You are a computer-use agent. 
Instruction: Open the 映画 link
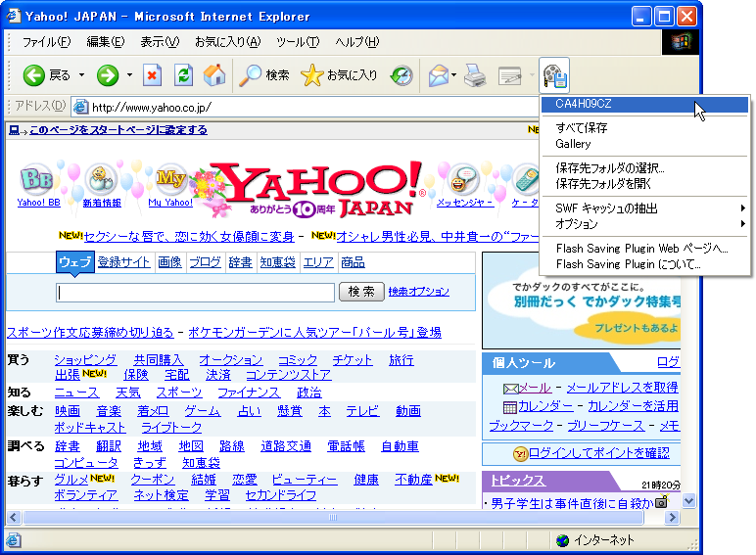tap(67, 411)
